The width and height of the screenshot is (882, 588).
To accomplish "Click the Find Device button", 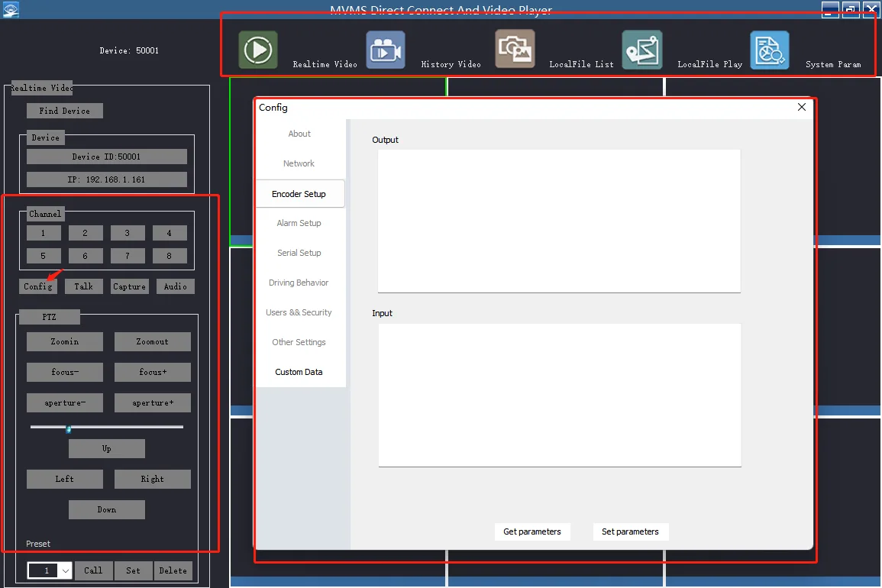I will [x=65, y=111].
